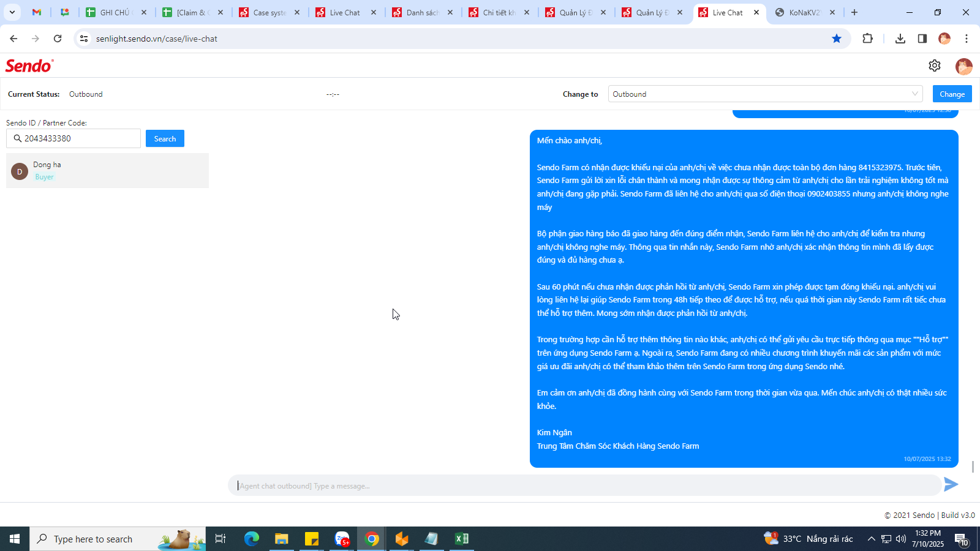Image resolution: width=980 pixels, height=551 pixels.
Task: Switch to the Danh sách tab
Action: click(422, 12)
